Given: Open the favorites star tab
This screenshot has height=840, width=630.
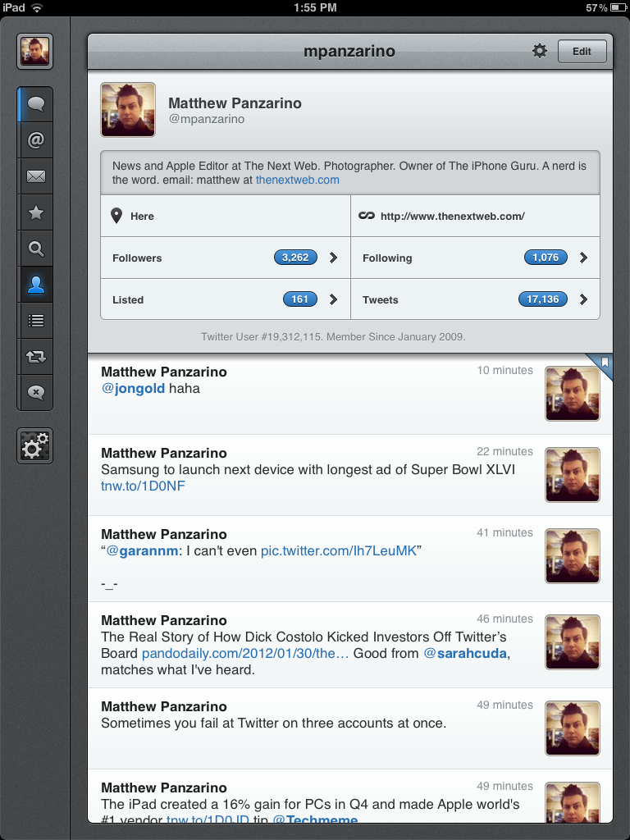Looking at the screenshot, I should [35, 212].
